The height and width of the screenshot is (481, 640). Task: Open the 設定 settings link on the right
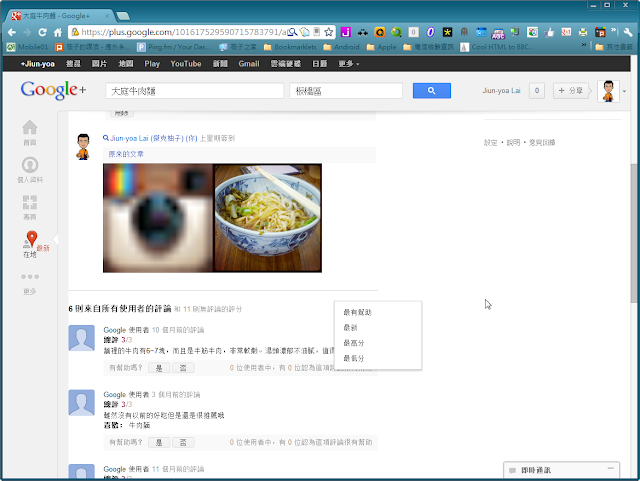490,143
